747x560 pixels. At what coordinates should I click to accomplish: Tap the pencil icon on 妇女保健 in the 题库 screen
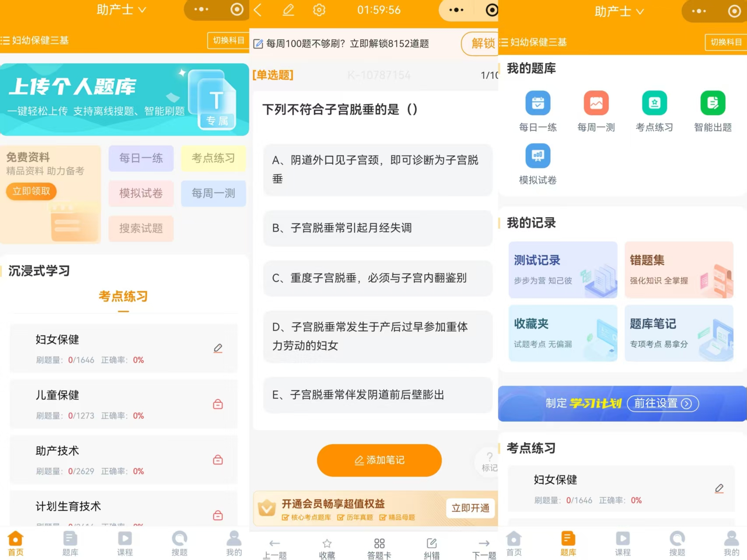719,488
